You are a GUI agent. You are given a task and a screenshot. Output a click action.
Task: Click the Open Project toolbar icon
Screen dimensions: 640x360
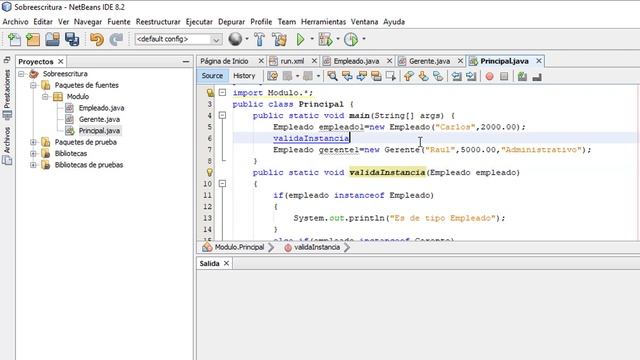(x=53, y=40)
